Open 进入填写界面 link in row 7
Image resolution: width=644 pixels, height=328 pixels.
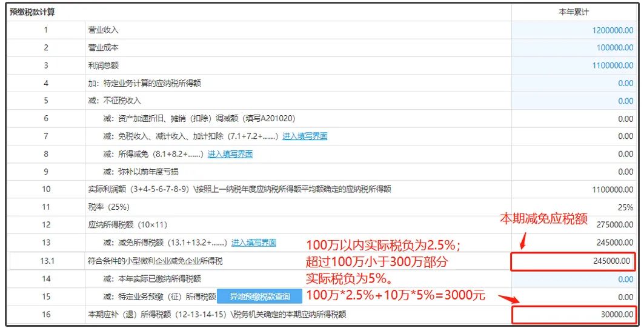tap(305, 136)
